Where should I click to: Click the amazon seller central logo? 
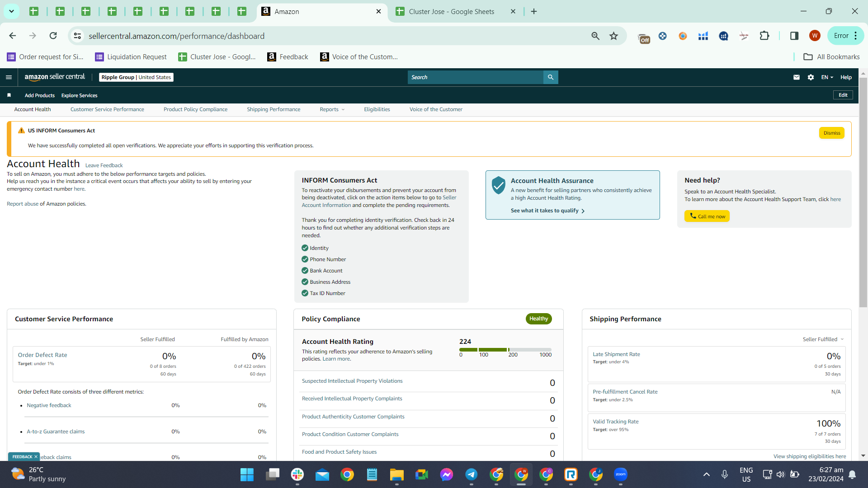55,77
